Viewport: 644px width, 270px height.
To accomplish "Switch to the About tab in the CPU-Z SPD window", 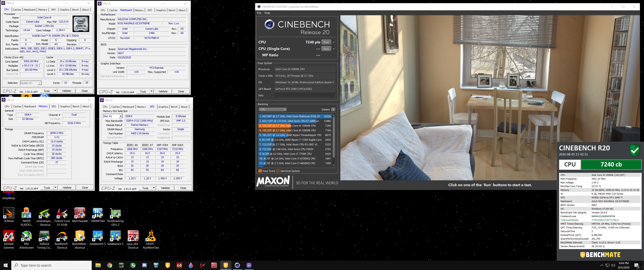I will pos(184,107).
